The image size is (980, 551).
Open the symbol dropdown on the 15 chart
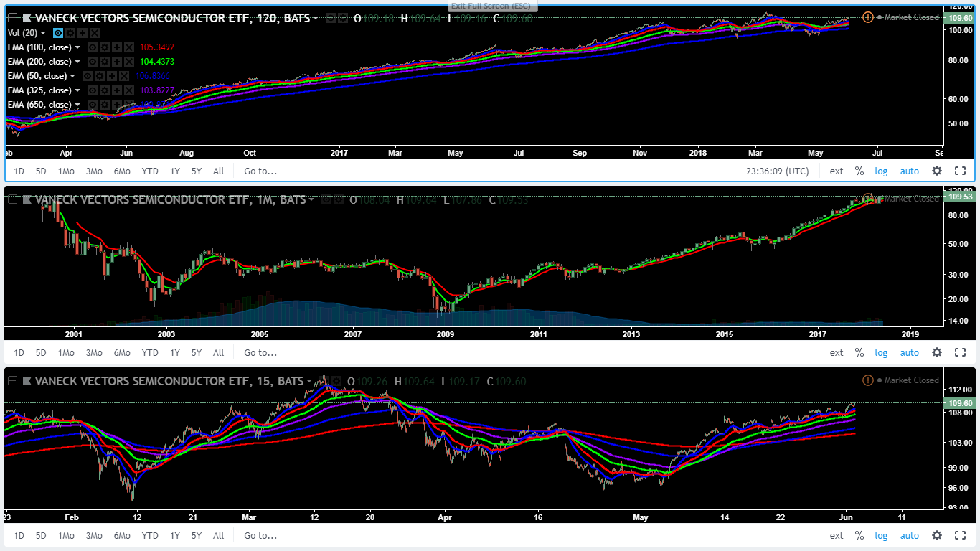(309, 381)
